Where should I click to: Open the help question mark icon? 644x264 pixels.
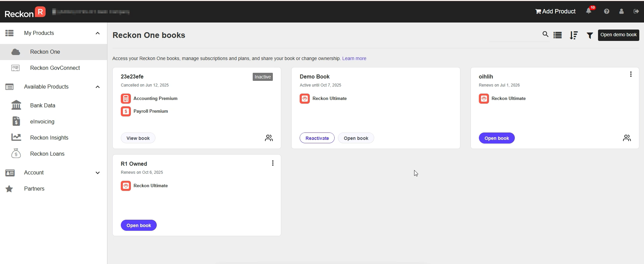[x=606, y=11]
